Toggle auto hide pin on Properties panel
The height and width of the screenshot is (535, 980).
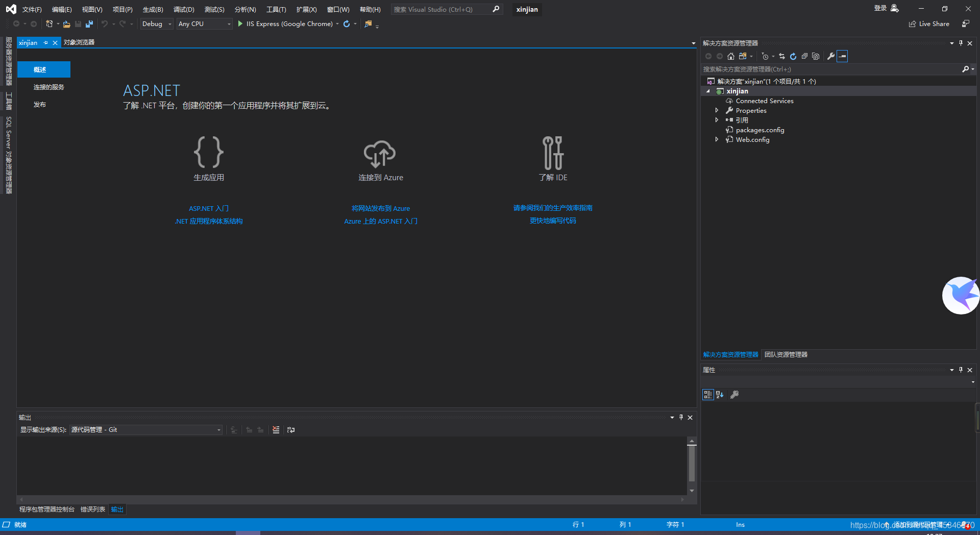click(961, 370)
